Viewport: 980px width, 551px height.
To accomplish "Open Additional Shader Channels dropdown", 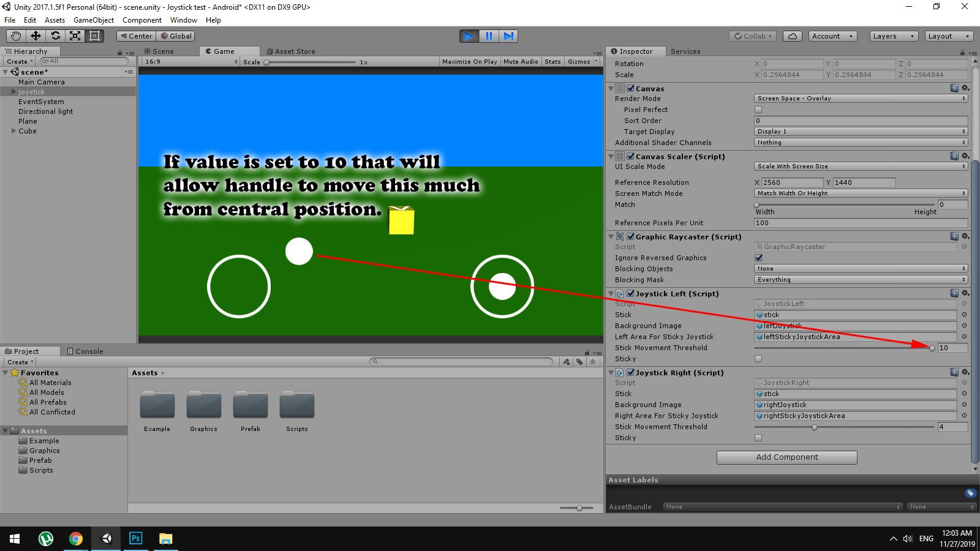I will pyautogui.click(x=861, y=142).
